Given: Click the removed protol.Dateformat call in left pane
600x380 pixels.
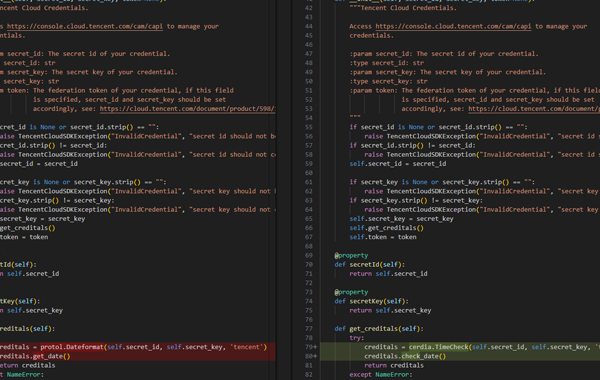Looking at the screenshot, I should pos(72,347).
